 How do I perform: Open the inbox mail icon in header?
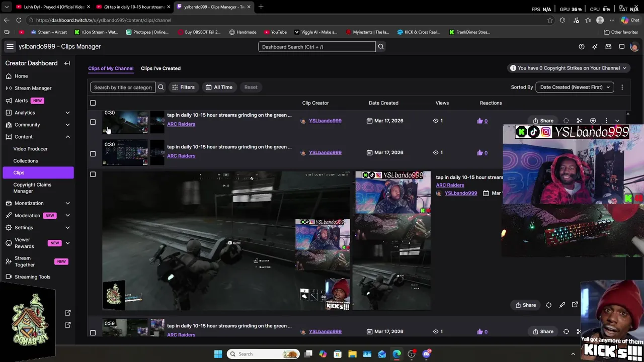[608, 47]
